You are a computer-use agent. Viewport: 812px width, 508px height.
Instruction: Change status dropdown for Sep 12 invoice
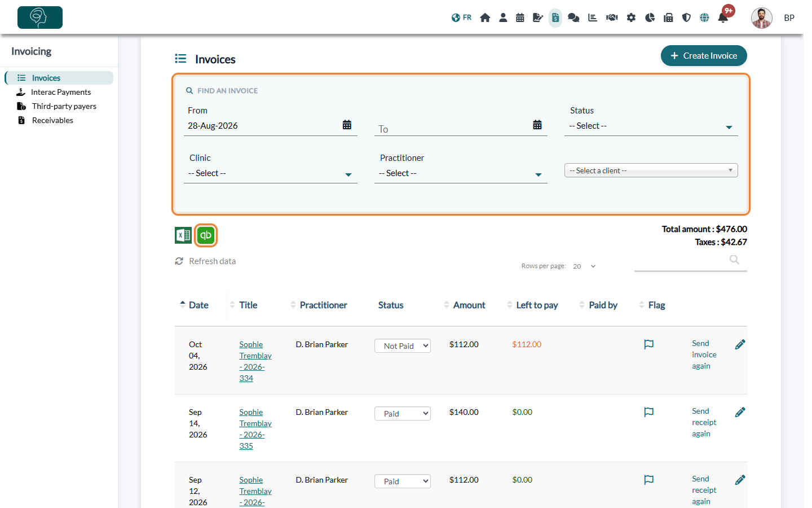coord(403,481)
